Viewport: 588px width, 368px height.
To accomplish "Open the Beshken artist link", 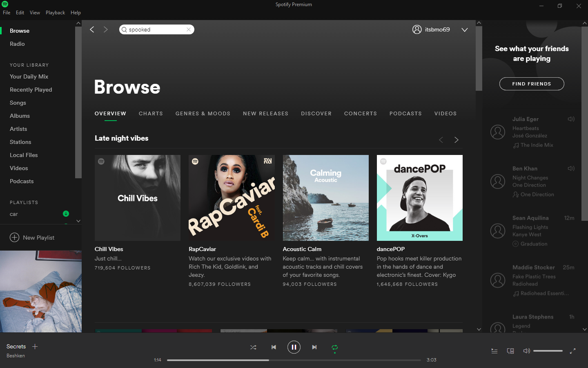I will click(x=16, y=356).
